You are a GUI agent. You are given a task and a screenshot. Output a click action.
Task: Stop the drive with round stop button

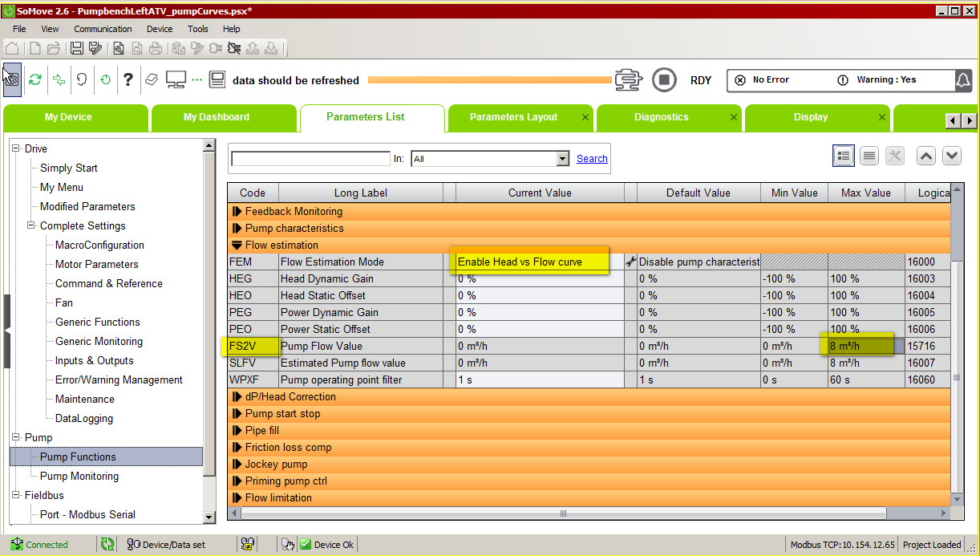664,79
